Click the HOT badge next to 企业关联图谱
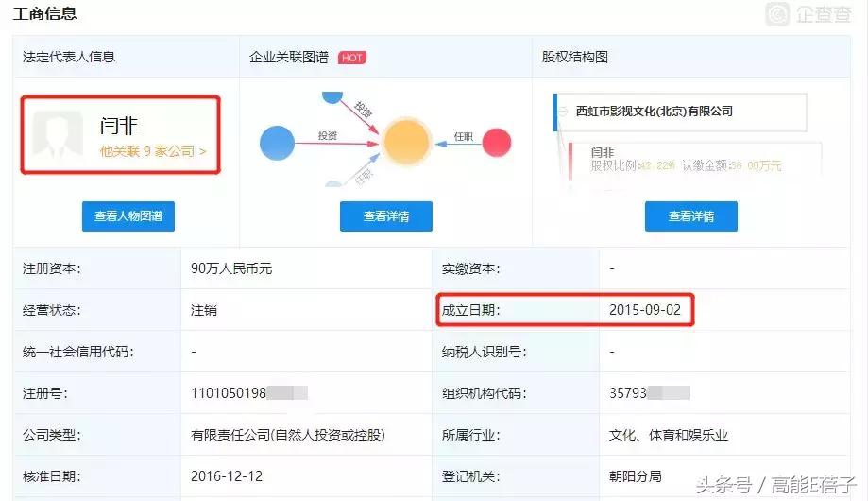The width and height of the screenshot is (868, 501). (352, 58)
